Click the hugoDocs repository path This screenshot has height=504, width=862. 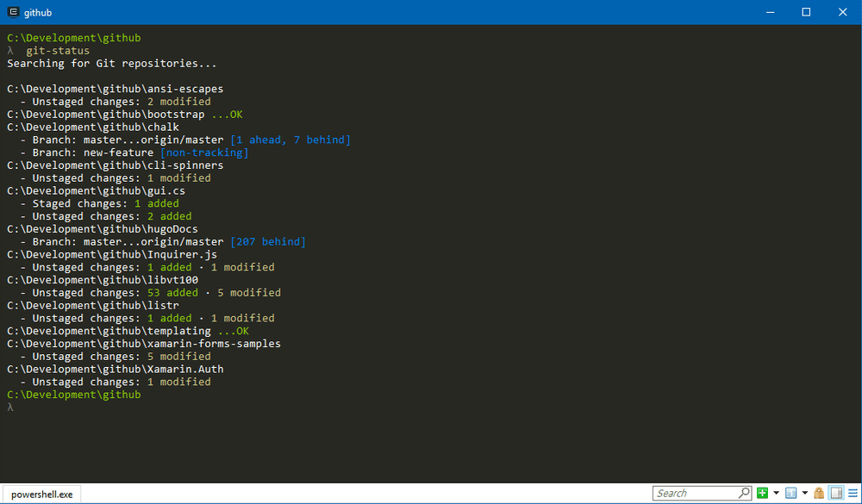103,228
